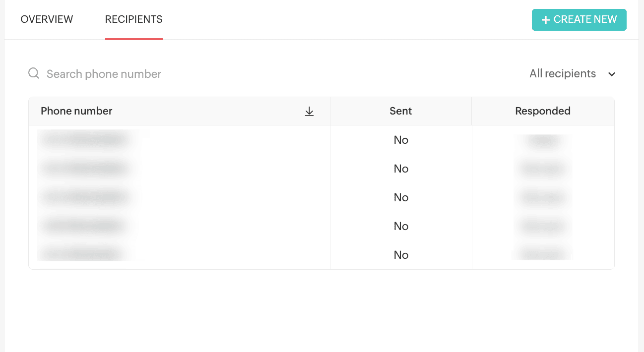
Task: Select the second row's Sent value No
Action: pyautogui.click(x=401, y=169)
